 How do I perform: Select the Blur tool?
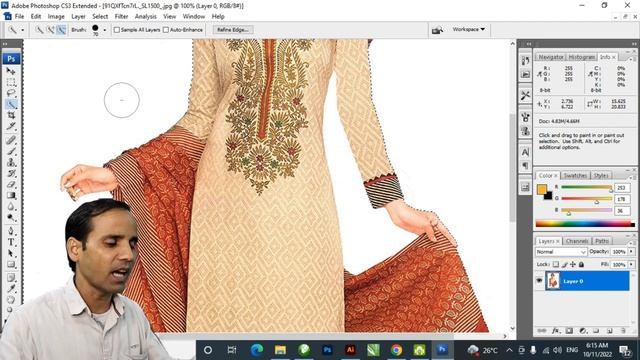11,206
